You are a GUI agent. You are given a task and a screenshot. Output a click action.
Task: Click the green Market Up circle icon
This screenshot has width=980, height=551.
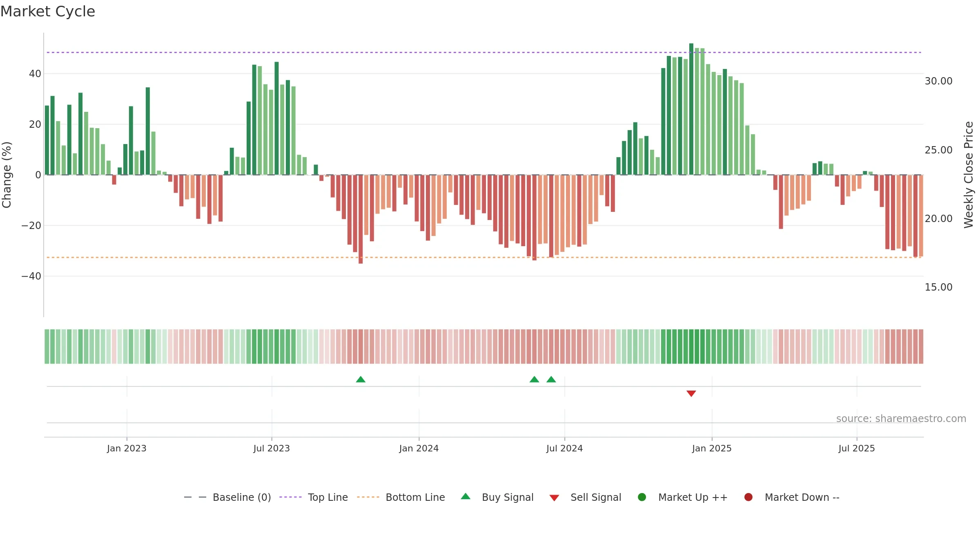[642, 497]
